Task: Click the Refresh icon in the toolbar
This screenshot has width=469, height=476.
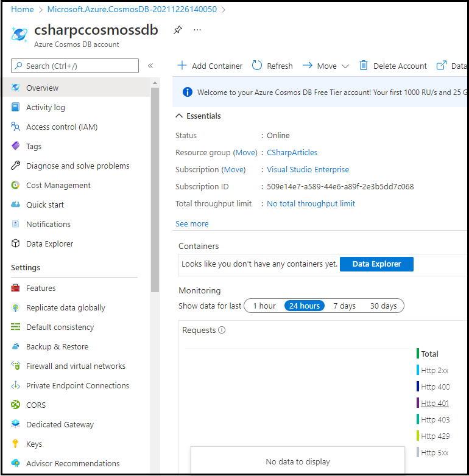Action: (x=257, y=66)
